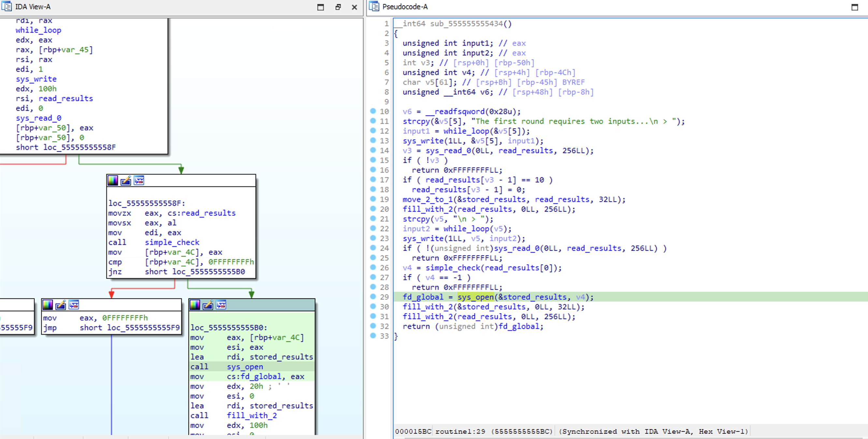Click read_results operand after 'rsi,' in top block
The height and width of the screenshot is (439, 868).
pos(66,98)
